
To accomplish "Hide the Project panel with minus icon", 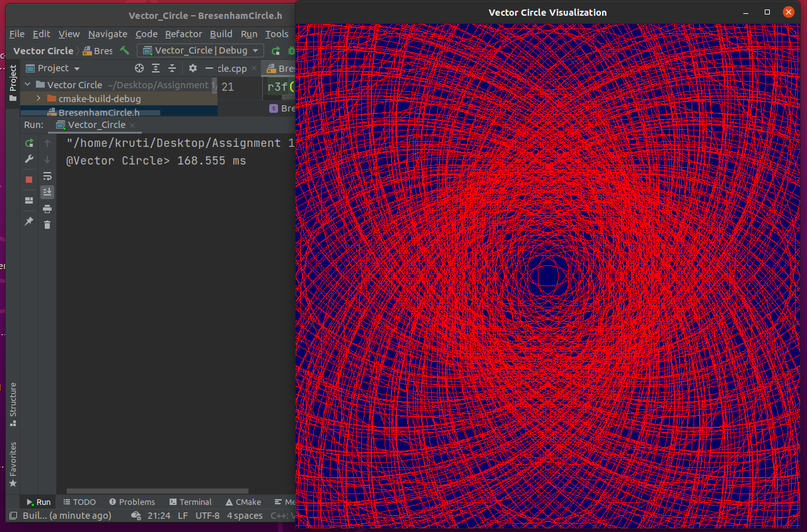I will click(x=209, y=68).
